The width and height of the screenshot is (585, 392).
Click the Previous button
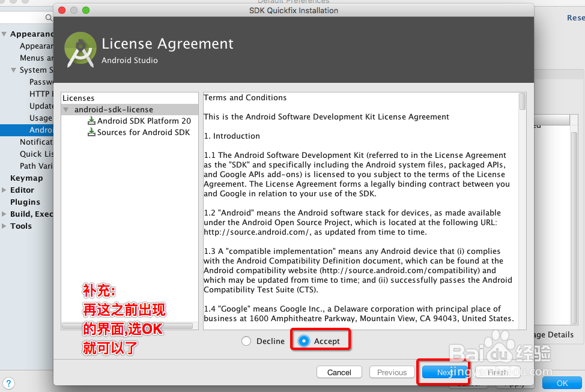392,372
